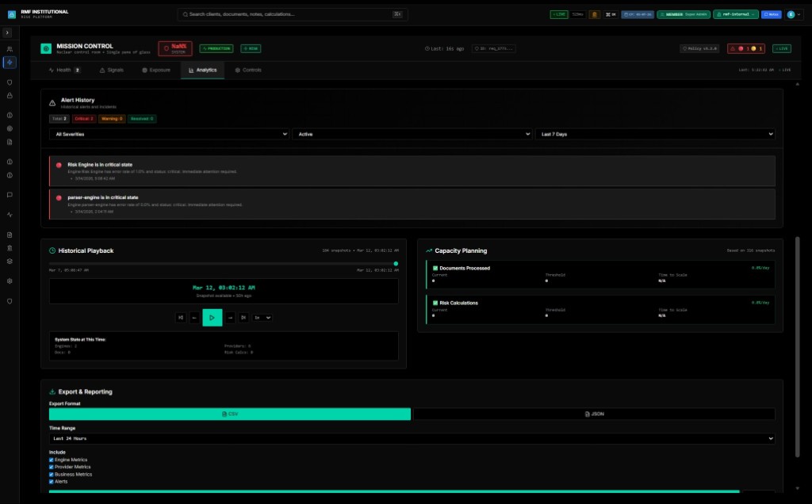Disable the Alerts checkbox under Include
This screenshot has height=504, width=812.
click(52, 481)
